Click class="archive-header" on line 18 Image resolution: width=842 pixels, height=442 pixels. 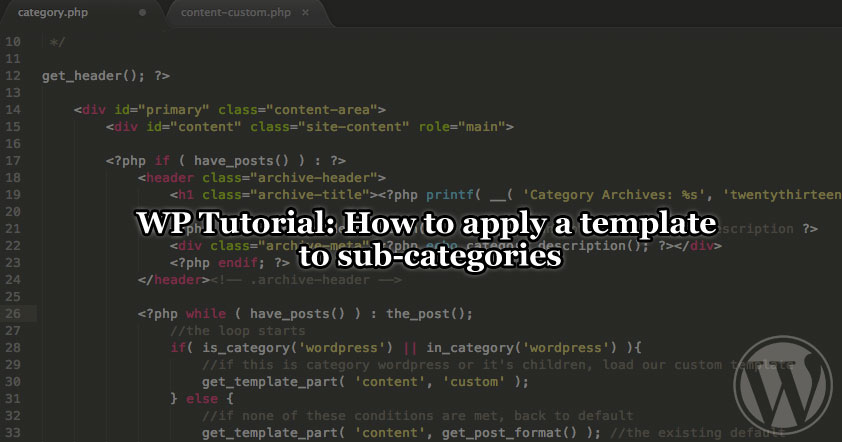[290, 178]
